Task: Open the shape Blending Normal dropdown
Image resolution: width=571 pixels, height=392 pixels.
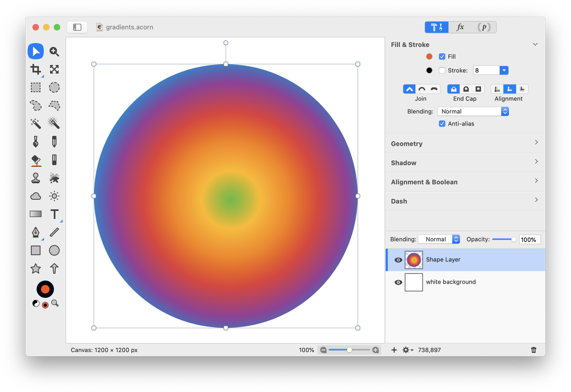Action: 473,111
